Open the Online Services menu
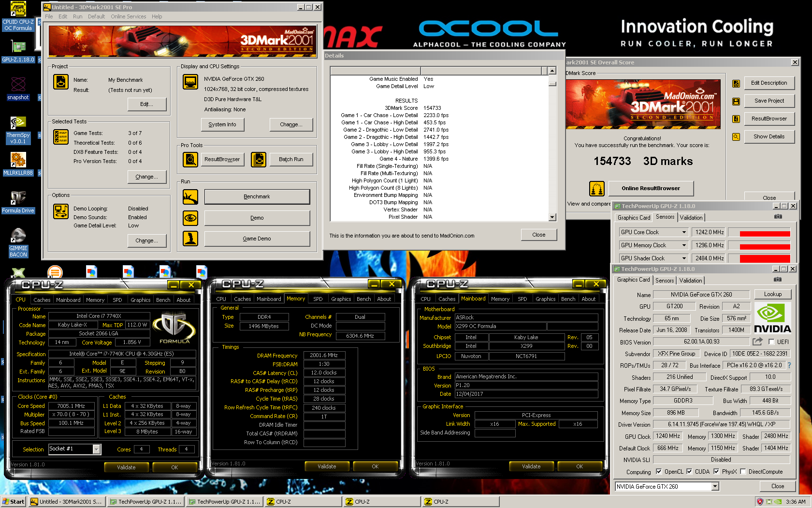Viewport: 812px width, 508px height. coord(128,16)
